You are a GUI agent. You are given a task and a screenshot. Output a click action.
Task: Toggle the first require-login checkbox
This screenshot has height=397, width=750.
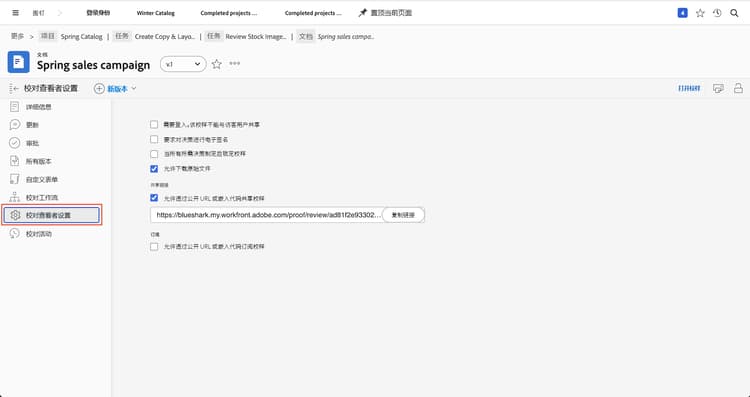point(154,124)
